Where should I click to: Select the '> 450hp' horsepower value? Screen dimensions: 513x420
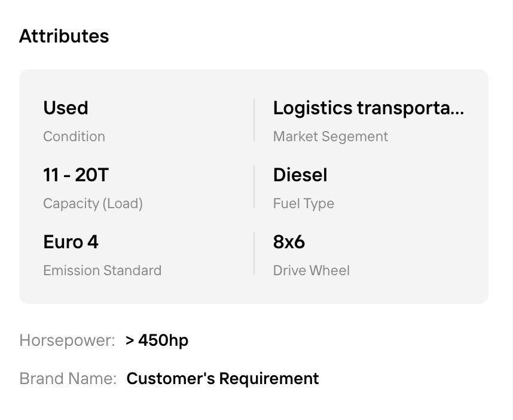pyautogui.click(x=157, y=340)
